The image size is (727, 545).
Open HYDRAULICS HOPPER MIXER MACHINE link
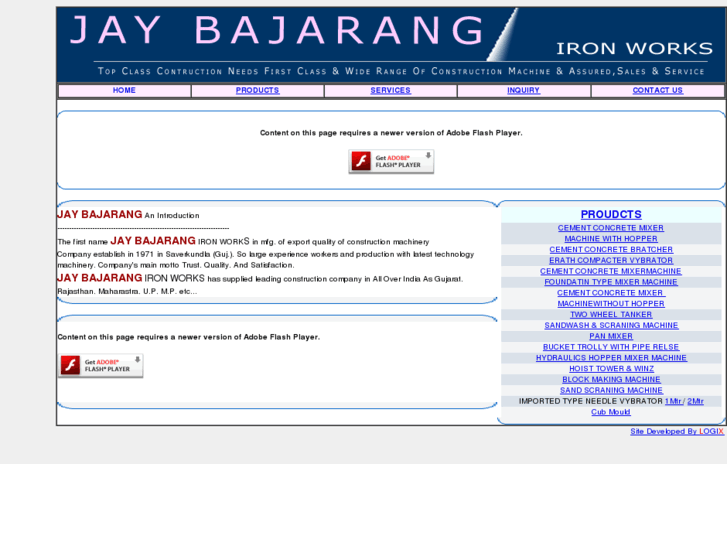611,358
